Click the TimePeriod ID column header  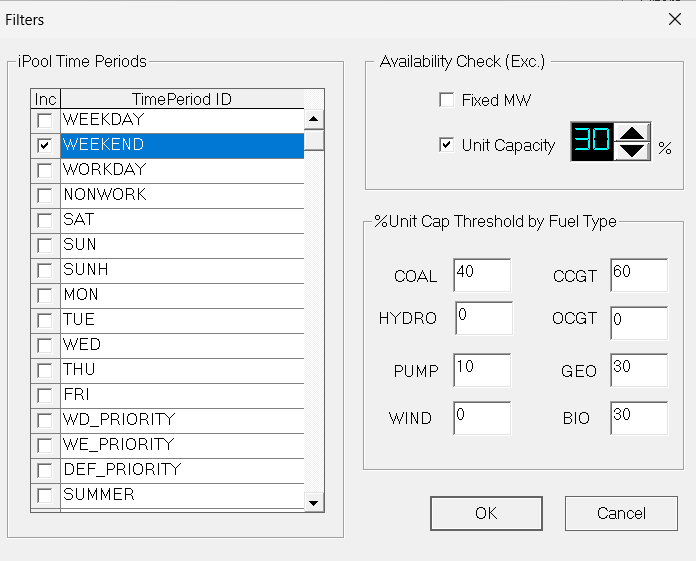click(x=181, y=98)
